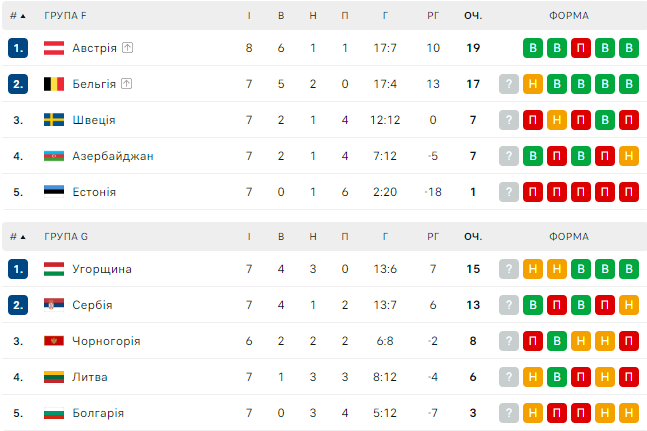Click the Montenegro flag icon
The height and width of the screenshot is (431, 647).
pyautogui.click(x=54, y=341)
